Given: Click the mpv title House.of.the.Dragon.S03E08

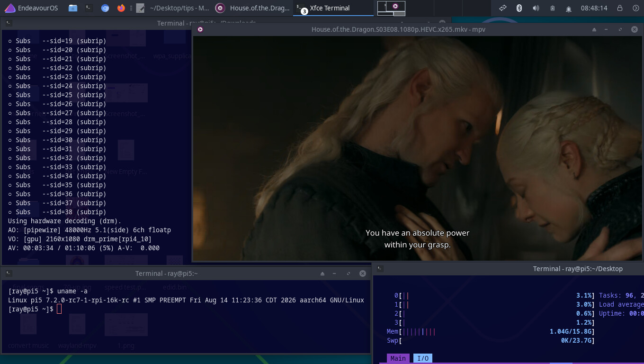Looking at the screenshot, I should coord(398,29).
